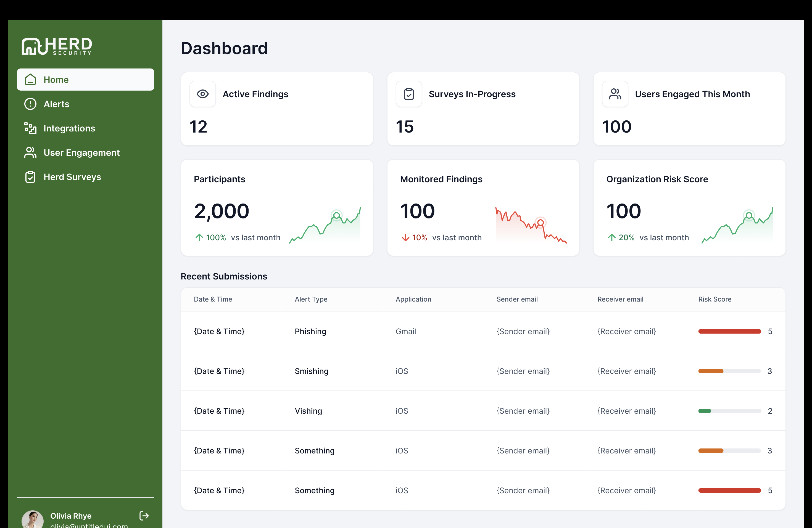
Task: Click the Integrations icon in sidebar
Action: point(30,128)
